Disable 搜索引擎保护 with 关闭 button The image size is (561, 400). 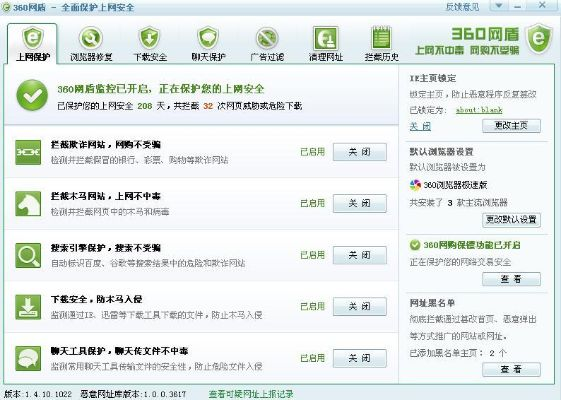coord(360,255)
